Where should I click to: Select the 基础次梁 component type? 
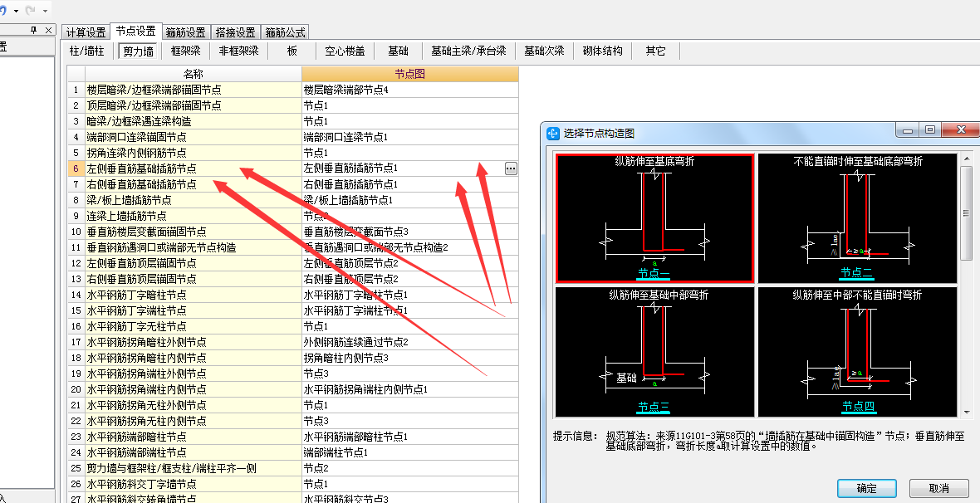pyautogui.click(x=544, y=51)
